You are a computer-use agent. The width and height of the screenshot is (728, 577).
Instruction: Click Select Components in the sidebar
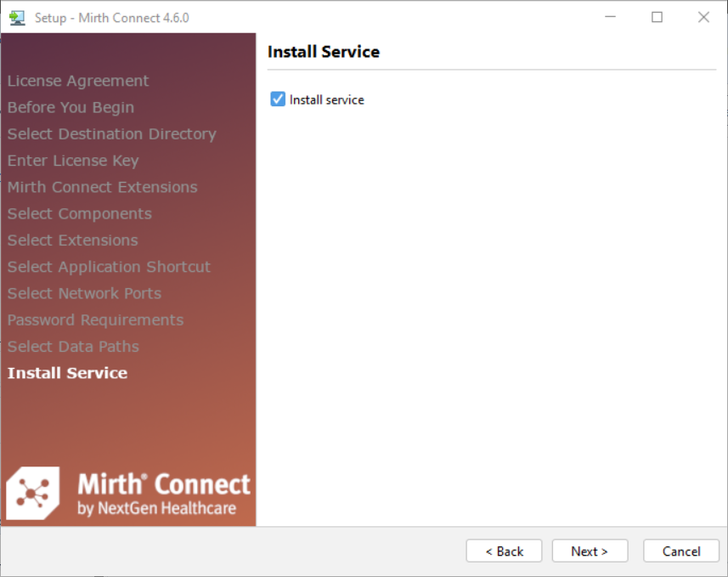click(x=80, y=213)
